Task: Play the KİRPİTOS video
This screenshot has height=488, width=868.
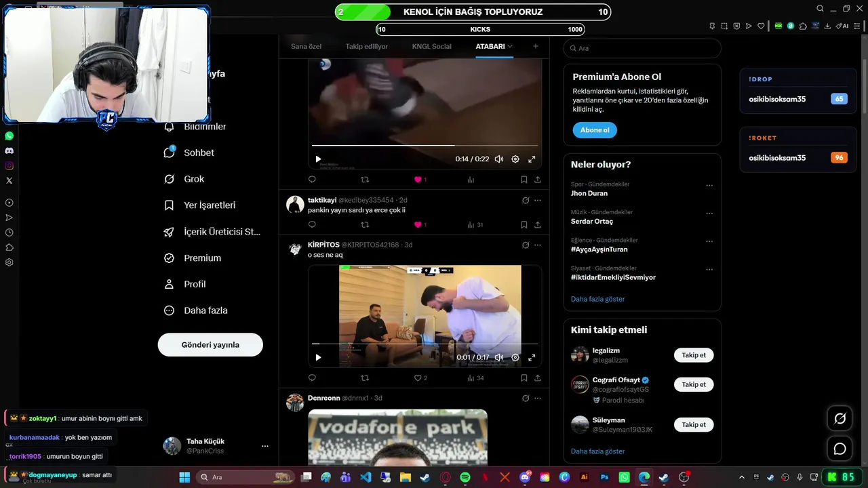Action: point(319,357)
